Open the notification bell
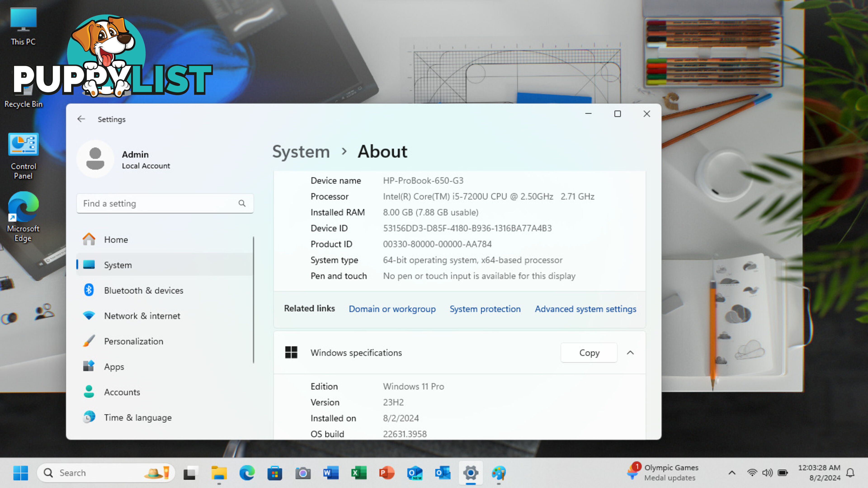This screenshot has height=488, width=868. pos(850,473)
